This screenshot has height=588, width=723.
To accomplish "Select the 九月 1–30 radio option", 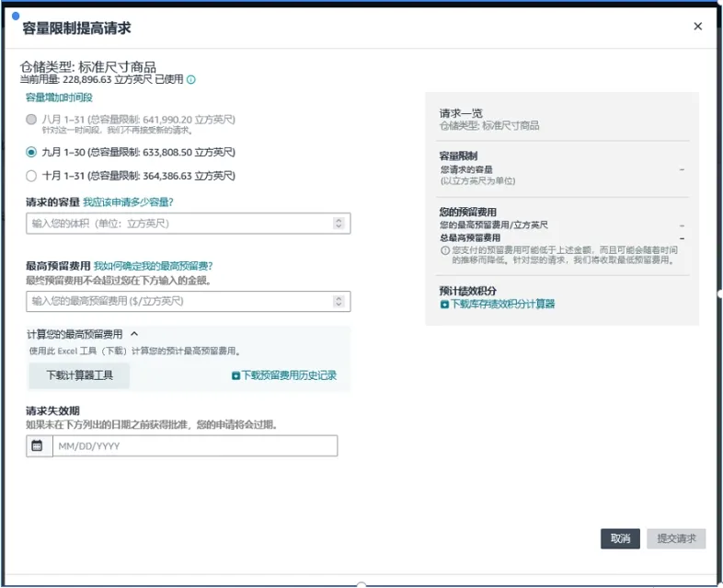I will point(32,152).
